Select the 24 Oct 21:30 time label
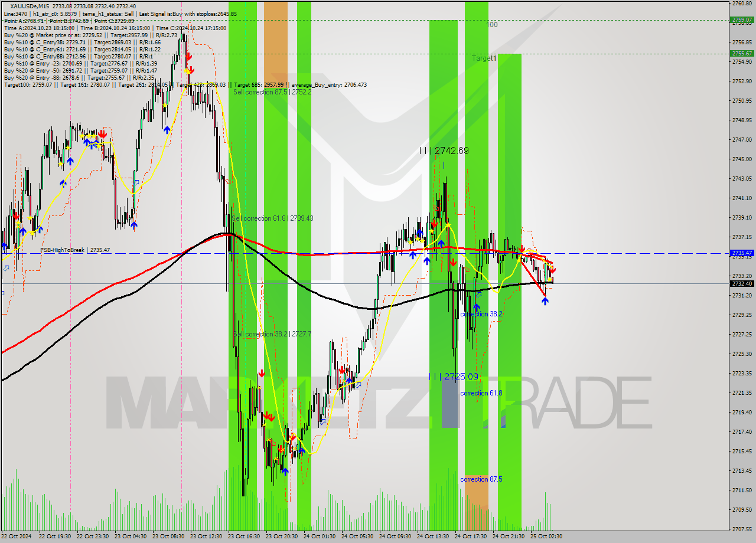 point(509,537)
